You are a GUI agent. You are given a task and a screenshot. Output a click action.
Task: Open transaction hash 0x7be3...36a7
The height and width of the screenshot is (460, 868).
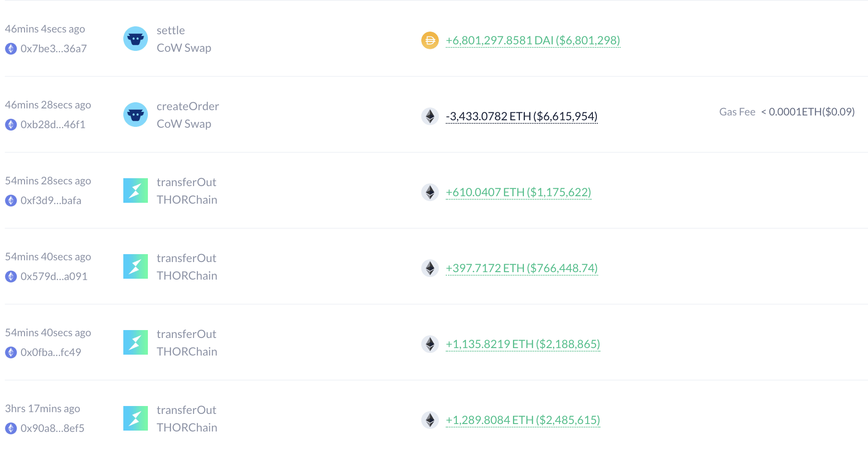pos(54,49)
